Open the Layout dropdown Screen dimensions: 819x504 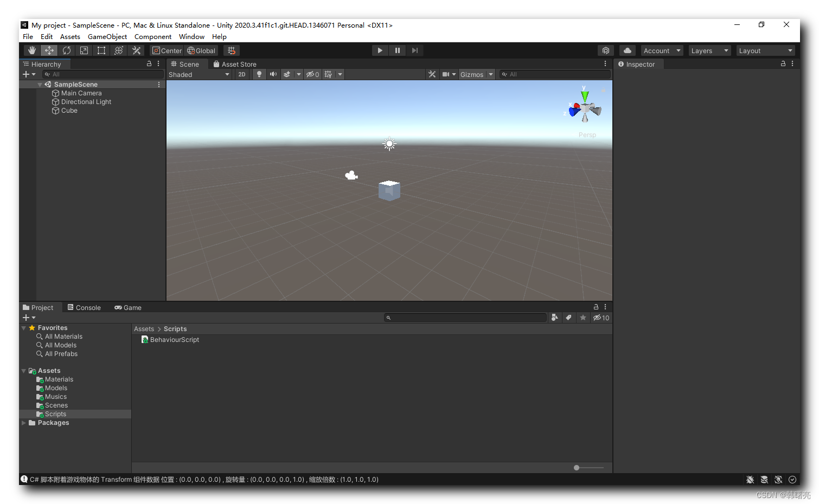coord(765,50)
